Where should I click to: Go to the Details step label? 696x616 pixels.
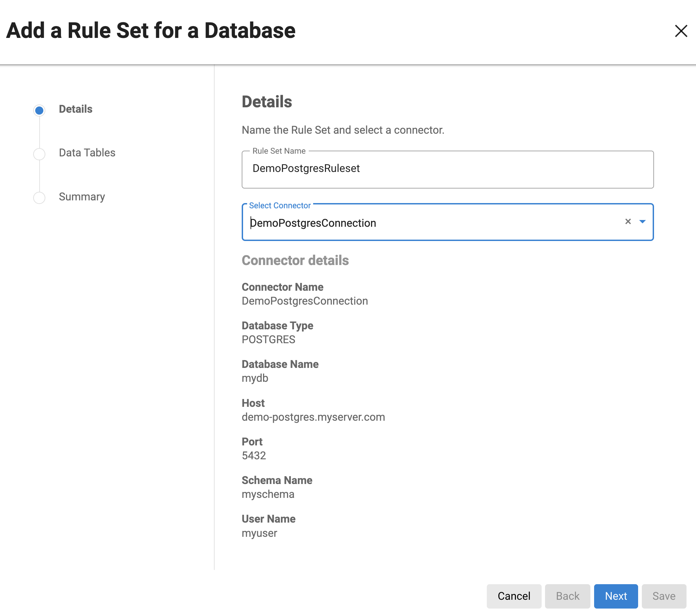tap(75, 109)
